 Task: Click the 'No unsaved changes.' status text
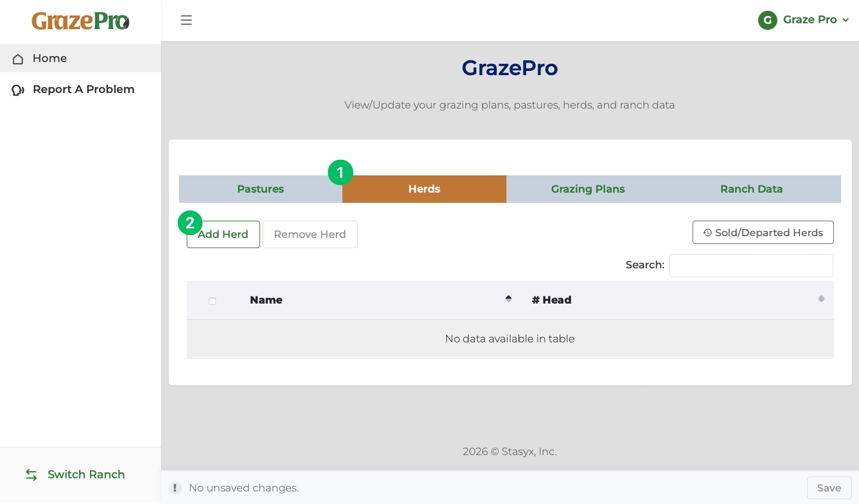pyautogui.click(x=244, y=488)
